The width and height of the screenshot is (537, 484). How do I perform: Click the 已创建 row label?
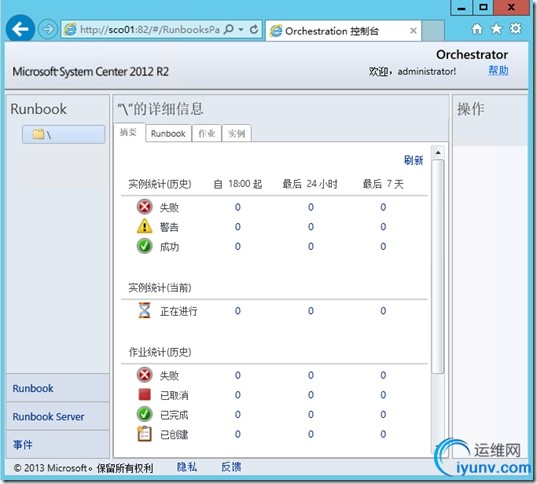174,434
